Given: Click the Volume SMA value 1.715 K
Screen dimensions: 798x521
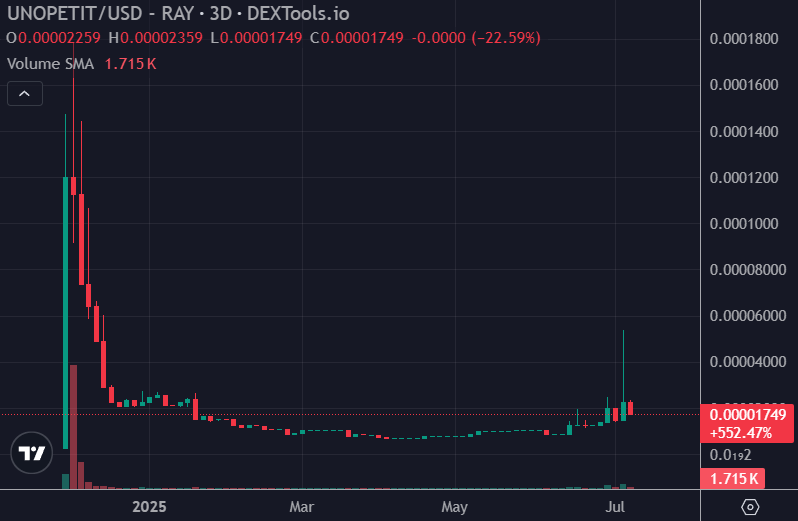Looking at the screenshot, I should (130, 64).
